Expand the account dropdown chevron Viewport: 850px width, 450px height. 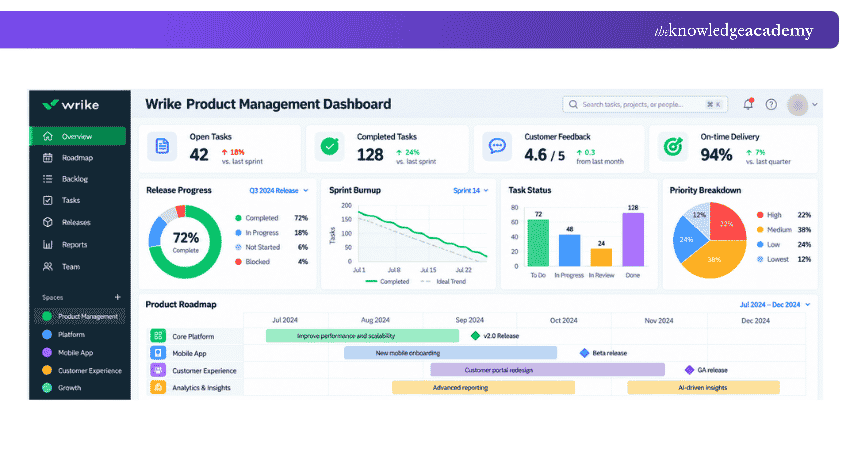pyautogui.click(x=814, y=105)
